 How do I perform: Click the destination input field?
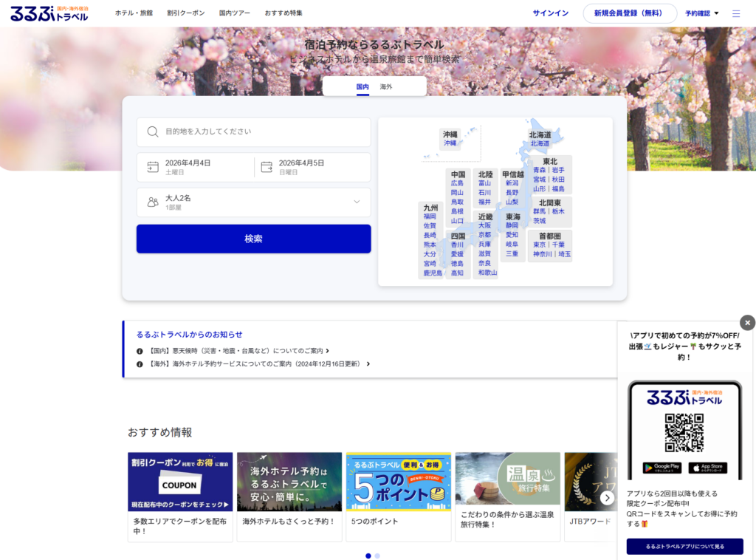click(262, 132)
